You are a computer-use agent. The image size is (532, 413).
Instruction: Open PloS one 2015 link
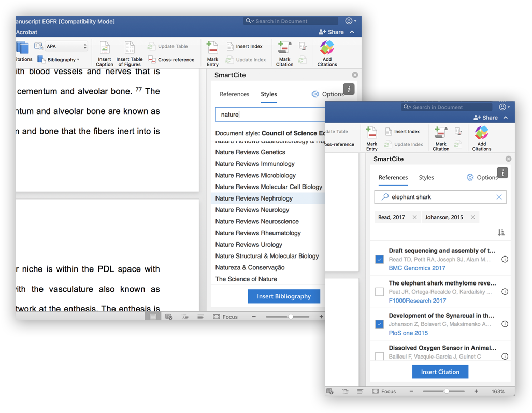pyautogui.click(x=408, y=333)
